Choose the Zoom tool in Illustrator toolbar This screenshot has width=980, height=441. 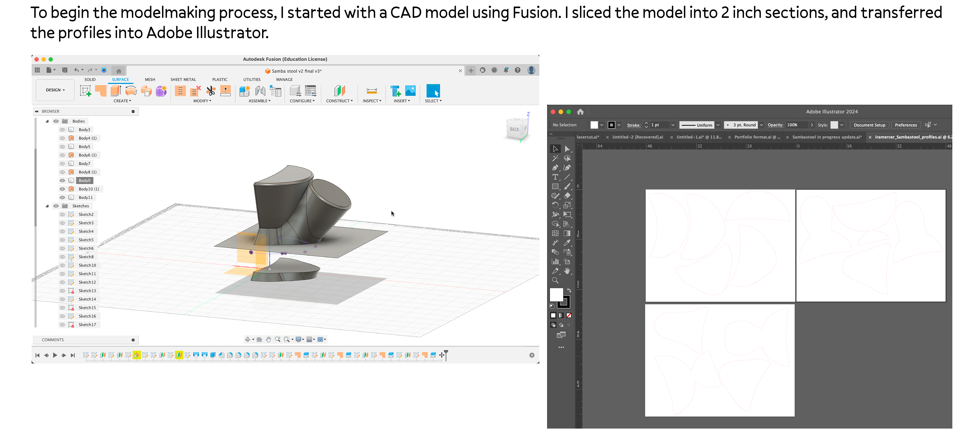[555, 280]
